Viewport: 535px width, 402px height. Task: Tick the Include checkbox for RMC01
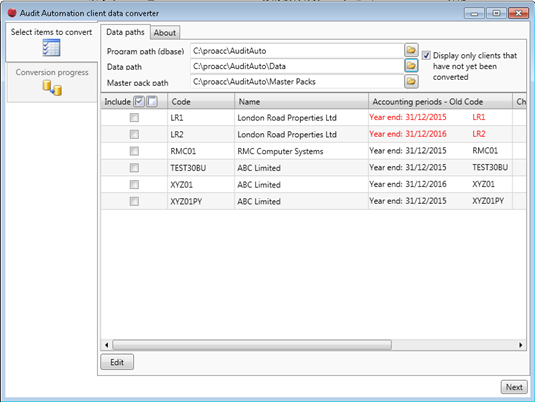[x=134, y=151]
